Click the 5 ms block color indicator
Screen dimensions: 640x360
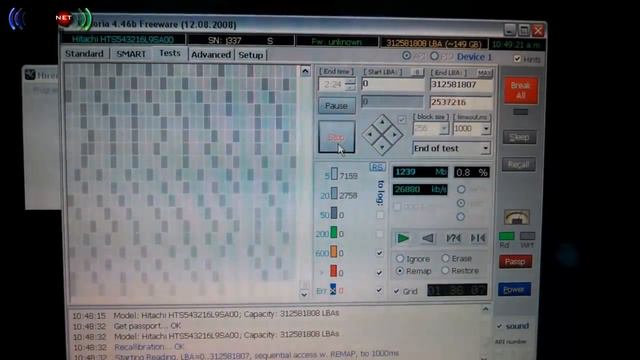(334, 174)
